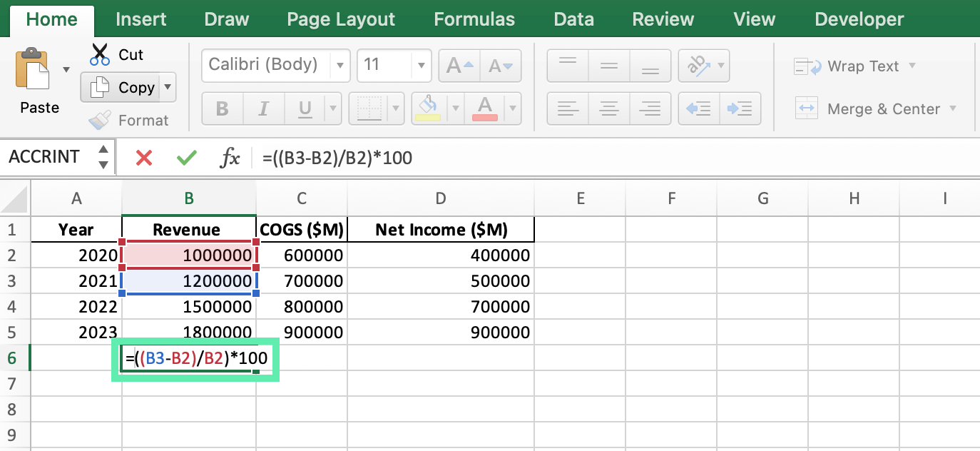Toggle underline formatting
This screenshot has width=980, height=451.
coord(305,108)
